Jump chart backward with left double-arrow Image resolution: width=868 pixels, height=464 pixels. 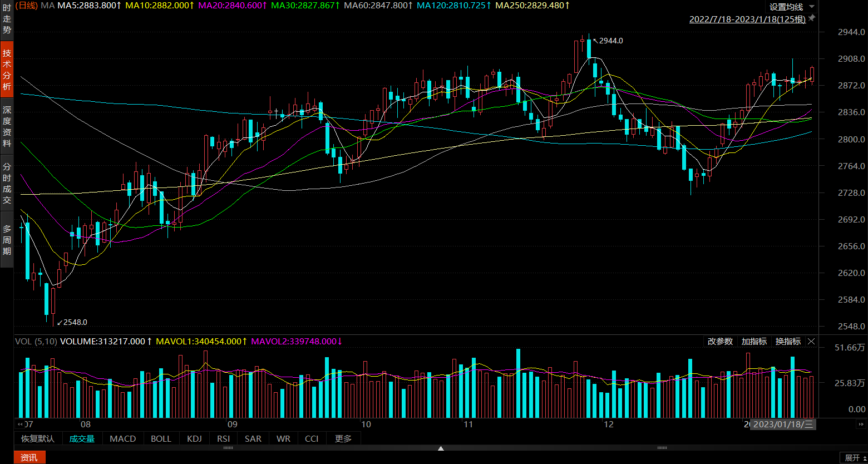tap(21, 424)
